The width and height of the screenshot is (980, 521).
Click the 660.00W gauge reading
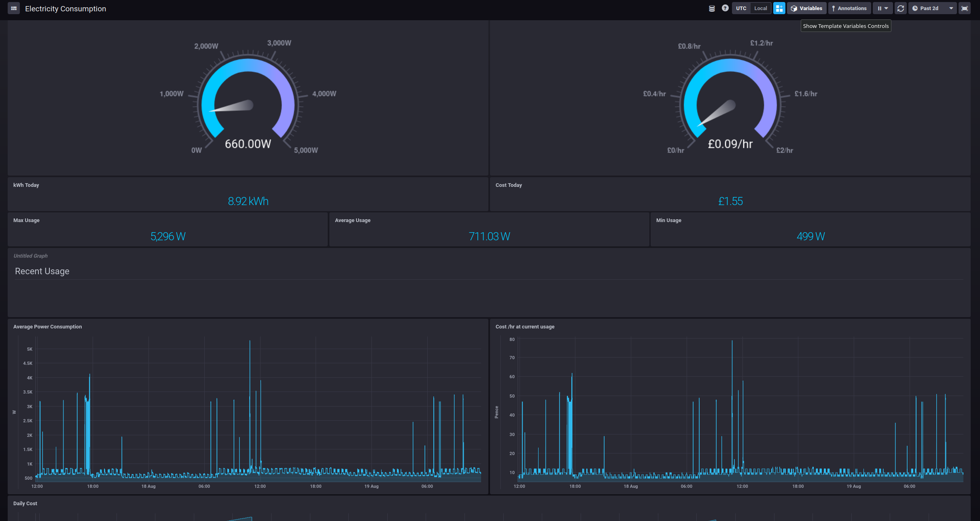pos(248,144)
